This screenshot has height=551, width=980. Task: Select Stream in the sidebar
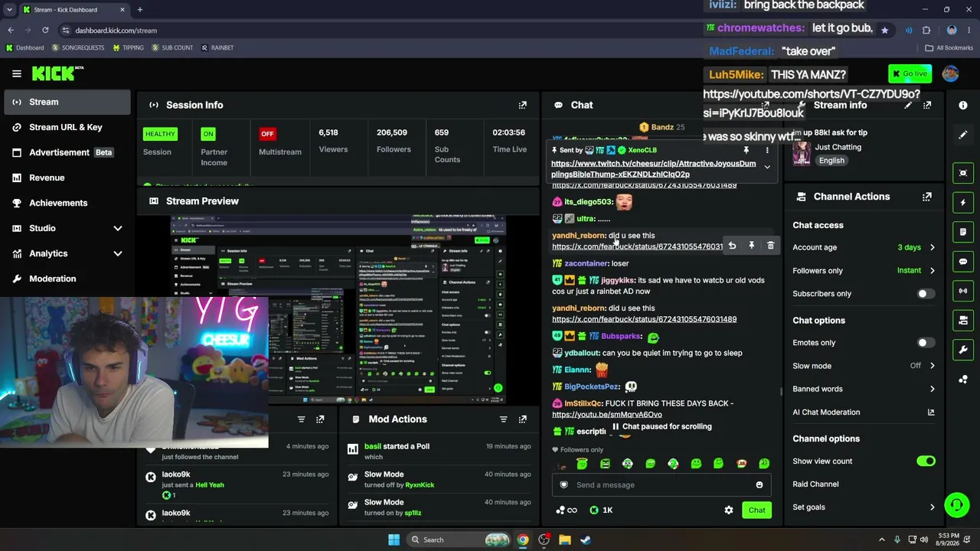(x=67, y=102)
